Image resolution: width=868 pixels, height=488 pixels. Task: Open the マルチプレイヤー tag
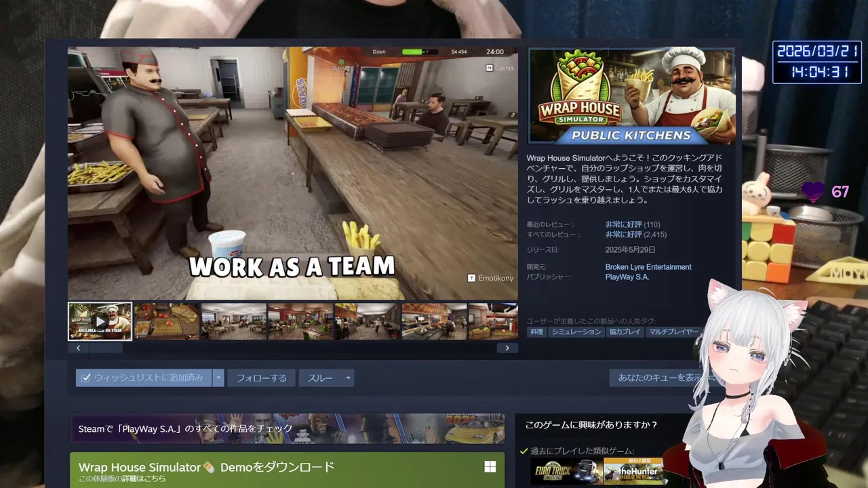tap(672, 332)
